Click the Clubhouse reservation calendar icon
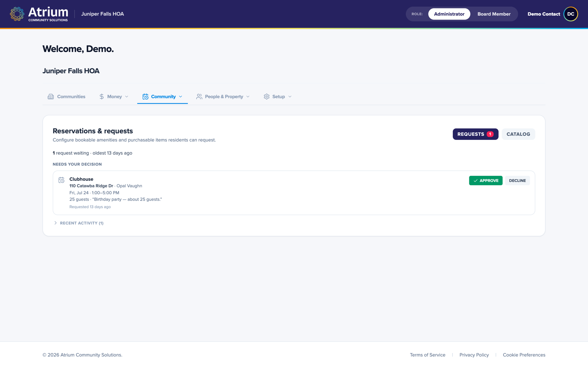The image size is (588, 368). click(61, 180)
